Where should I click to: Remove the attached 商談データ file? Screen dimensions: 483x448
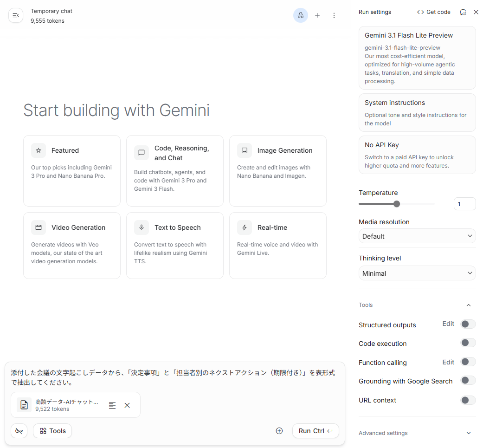pos(127,405)
